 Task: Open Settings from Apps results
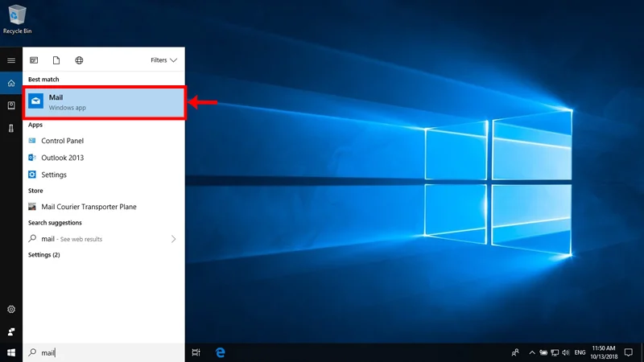[104, 175]
